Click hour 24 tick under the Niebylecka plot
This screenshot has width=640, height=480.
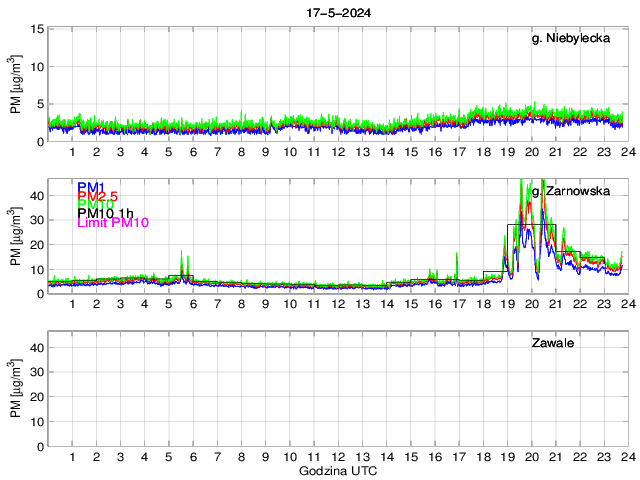pos(626,153)
